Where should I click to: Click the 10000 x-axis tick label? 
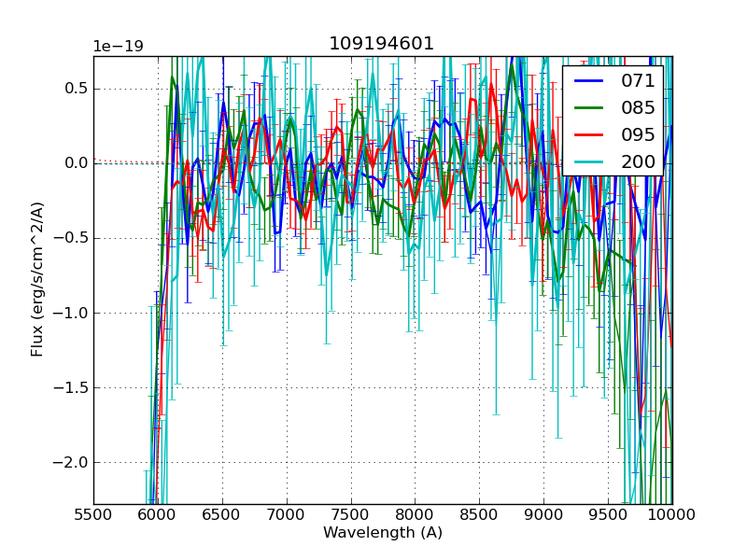[x=671, y=515]
